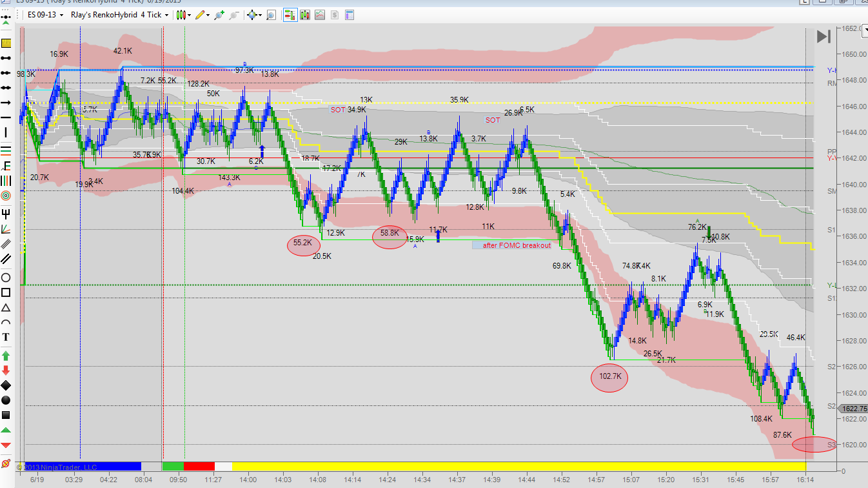Select the Fibonacci Retracements tool
This screenshot has height=488, width=868.
click(x=6, y=150)
